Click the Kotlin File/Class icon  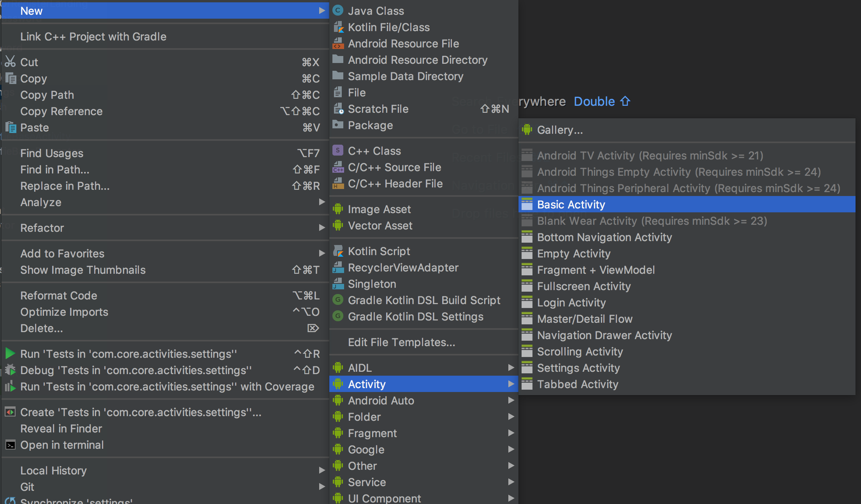[338, 27]
